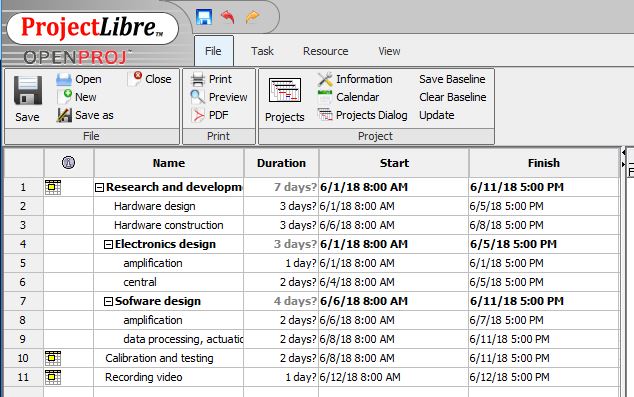
Task: Click the Clear Baseline button
Action: pos(452,97)
